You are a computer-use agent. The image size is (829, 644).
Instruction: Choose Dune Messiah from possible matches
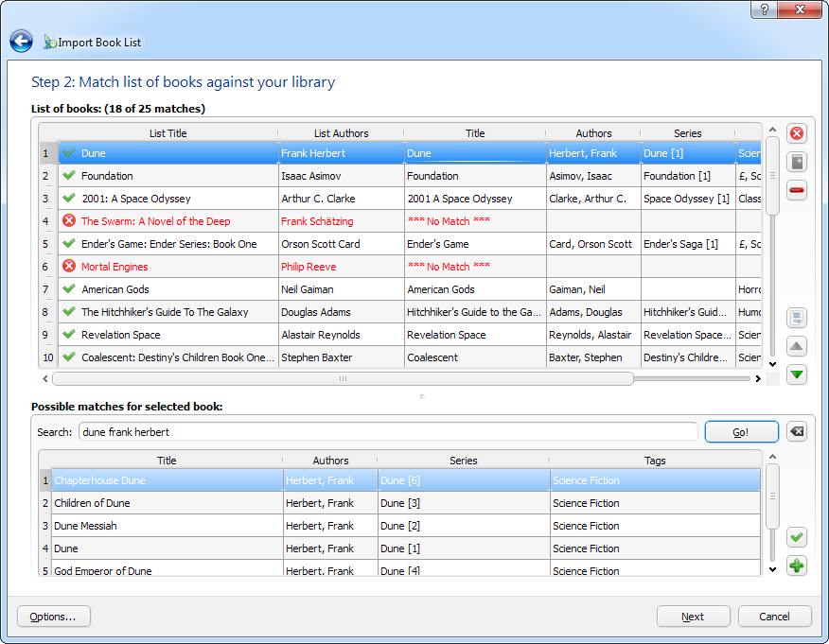pyautogui.click(x=85, y=526)
